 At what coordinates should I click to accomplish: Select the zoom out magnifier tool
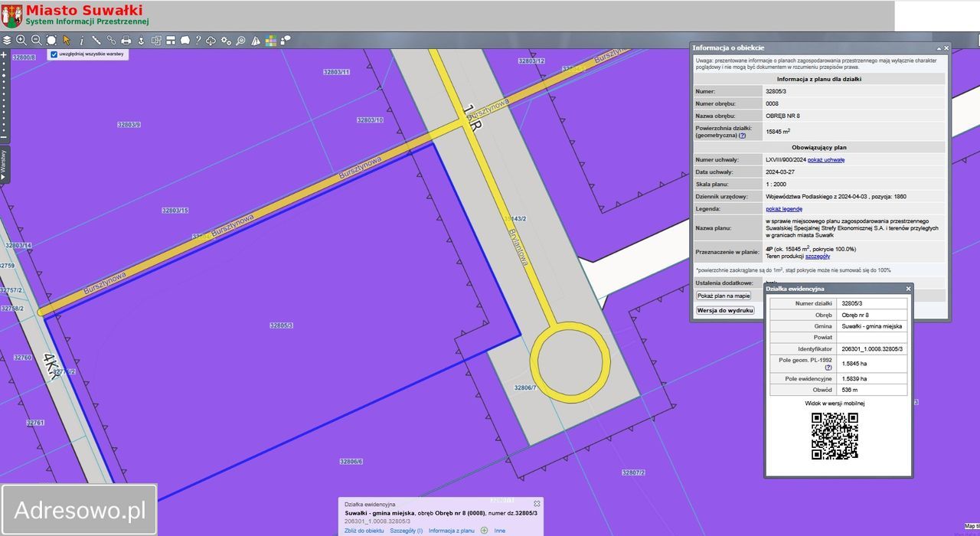[x=36, y=41]
